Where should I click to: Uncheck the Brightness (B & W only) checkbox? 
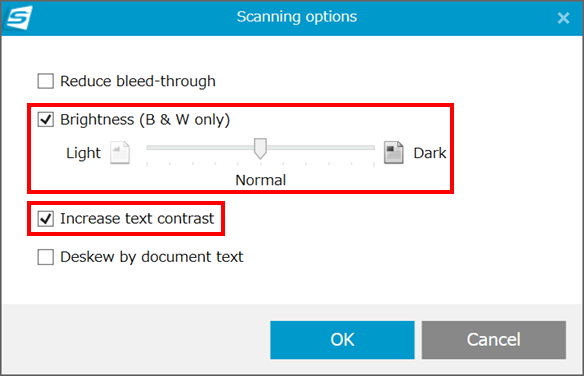(x=45, y=120)
